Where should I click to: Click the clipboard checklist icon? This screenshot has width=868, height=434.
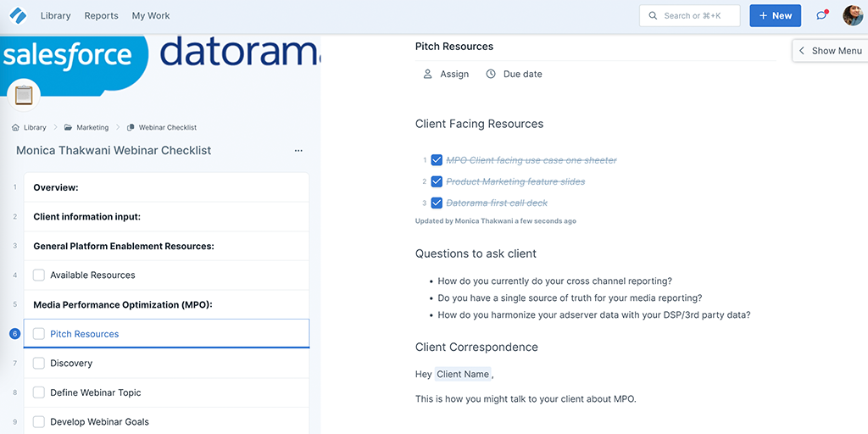[24, 95]
